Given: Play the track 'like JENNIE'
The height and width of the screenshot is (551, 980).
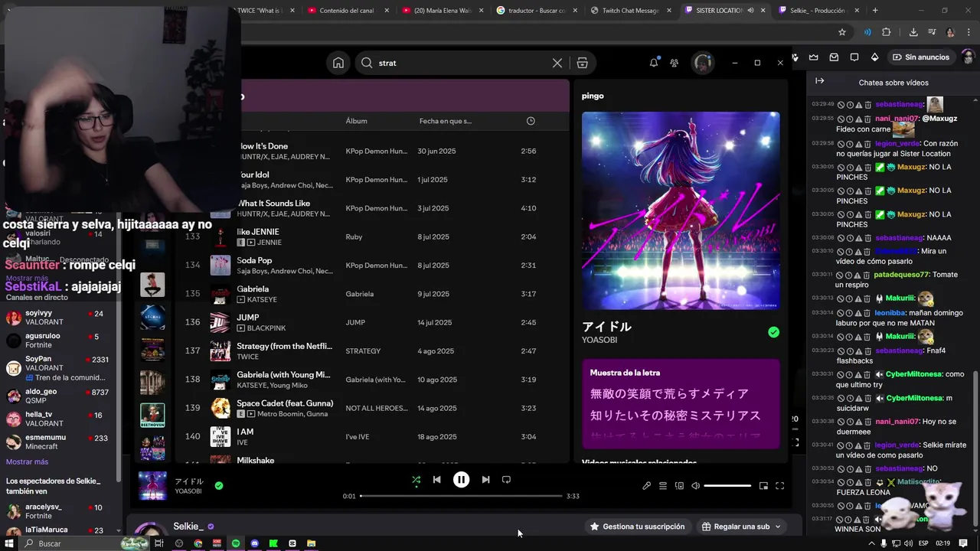Looking at the screenshot, I should (x=373, y=236).
